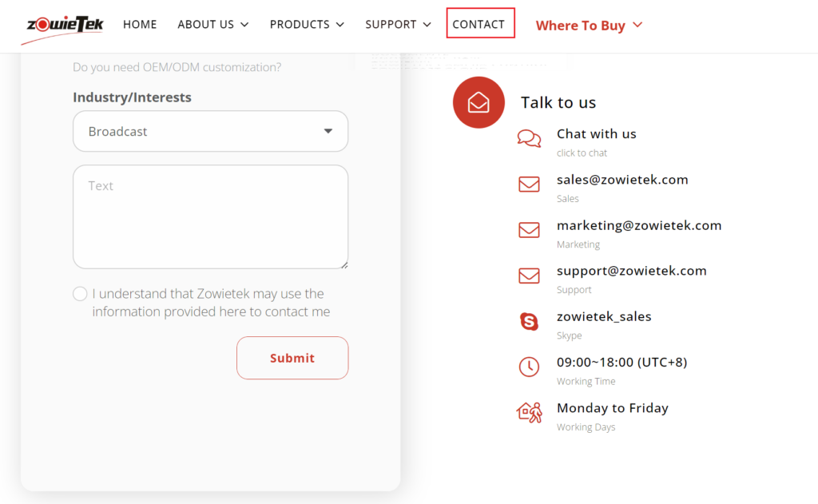This screenshot has height=504, width=818.
Task: Open the Contact menu item
Action: (478, 24)
